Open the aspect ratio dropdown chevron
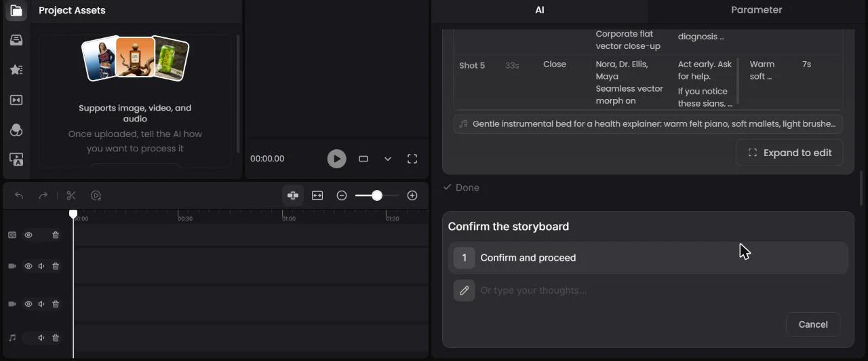This screenshot has width=868, height=361. [388, 159]
